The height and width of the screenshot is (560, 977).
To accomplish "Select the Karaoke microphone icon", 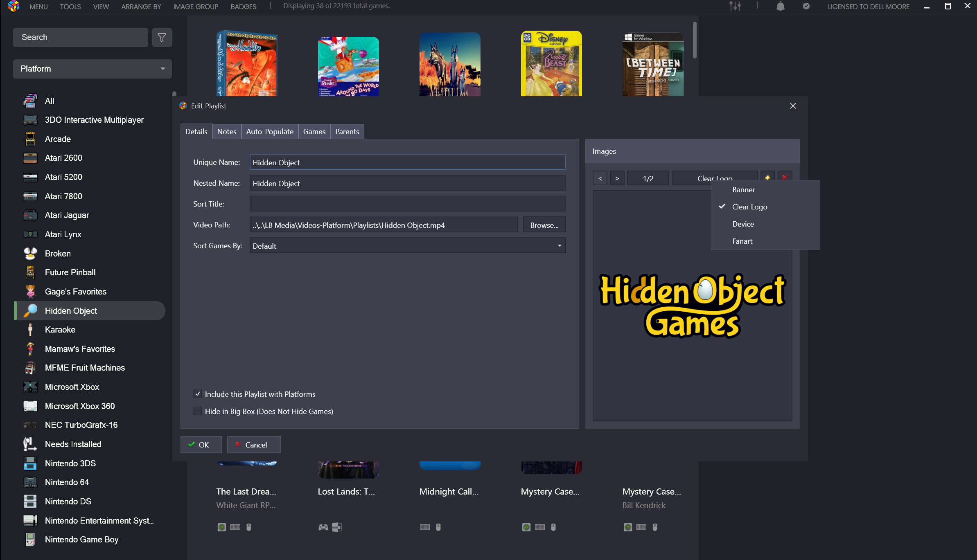I will (30, 330).
